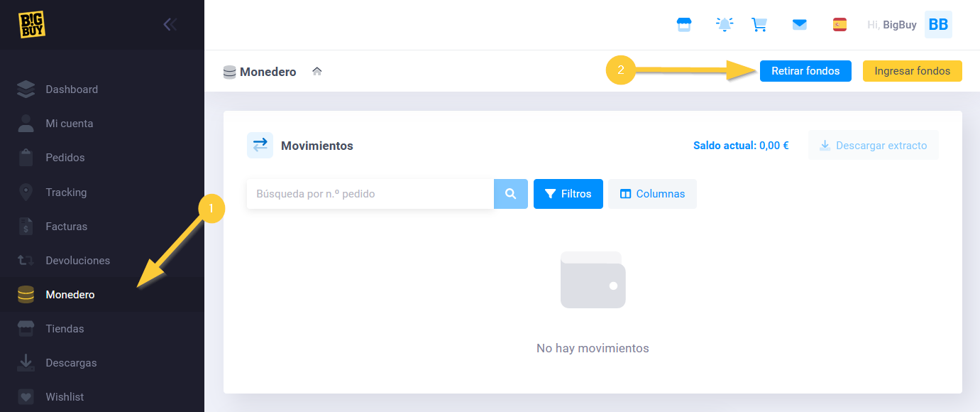Open the Columnas column selector

652,194
